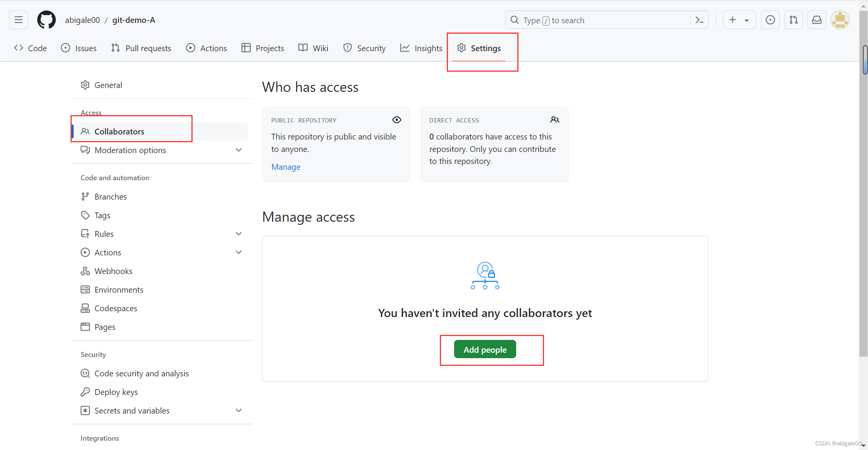868x450 pixels.
Task: Open the user avatar menu
Action: (x=840, y=20)
